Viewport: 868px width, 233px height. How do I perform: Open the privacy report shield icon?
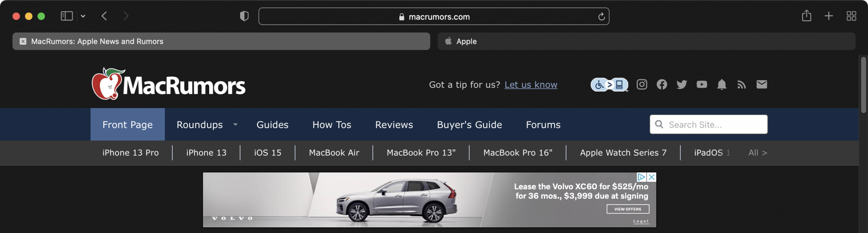[x=244, y=16]
